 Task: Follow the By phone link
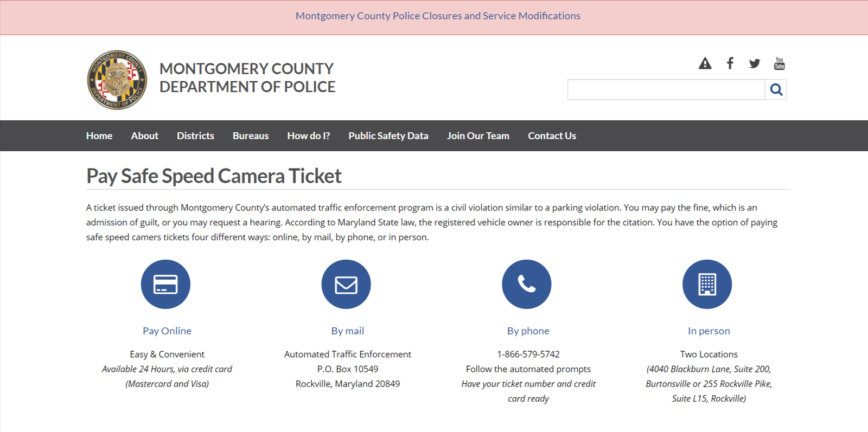click(x=528, y=331)
